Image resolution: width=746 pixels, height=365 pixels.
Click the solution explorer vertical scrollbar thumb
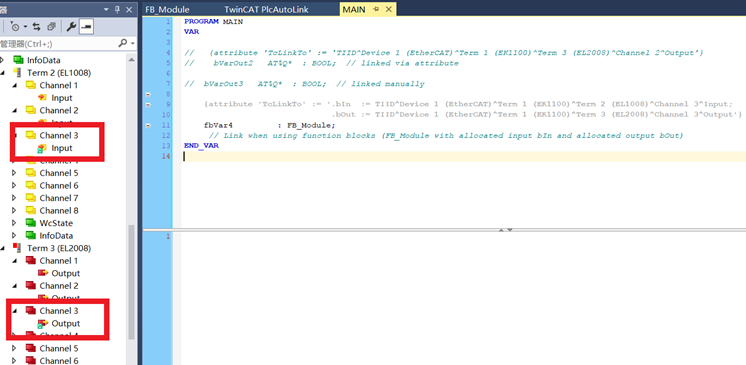[132, 282]
